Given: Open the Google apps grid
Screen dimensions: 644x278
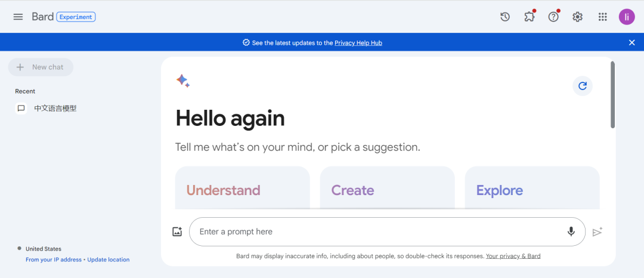Looking at the screenshot, I should point(602,17).
